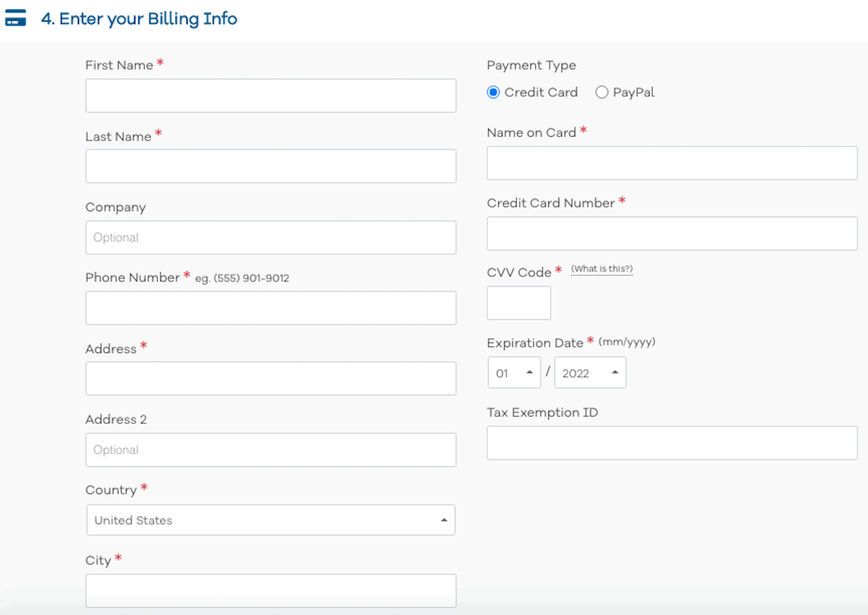The image size is (868, 615).
Task: Click the credit card icon beside the heading
Action: pyautogui.click(x=16, y=17)
